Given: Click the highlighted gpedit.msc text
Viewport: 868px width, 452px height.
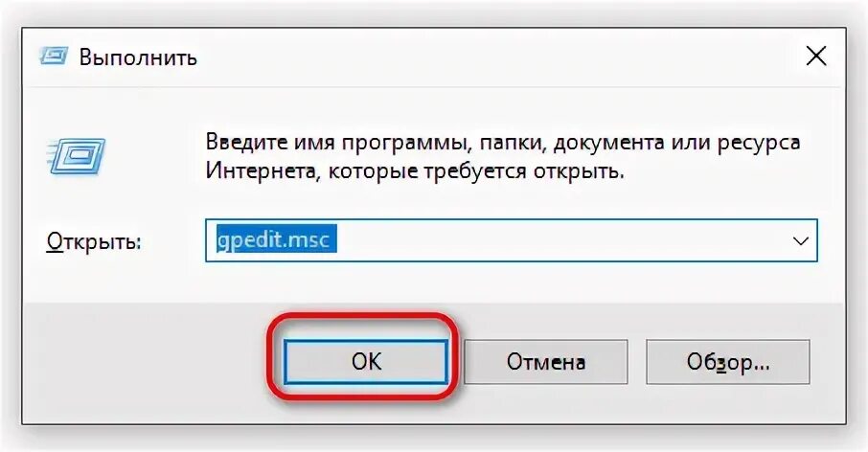Looking at the screenshot, I should (276, 239).
